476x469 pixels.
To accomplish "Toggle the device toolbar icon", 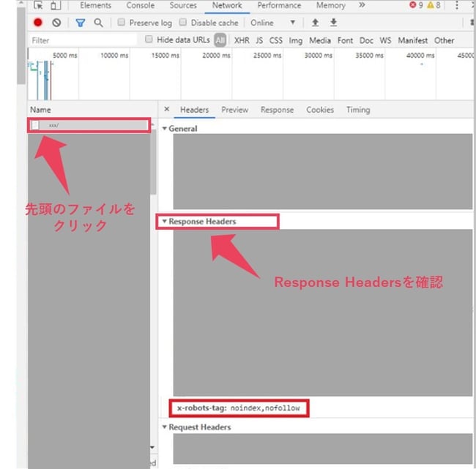I will (x=56, y=6).
